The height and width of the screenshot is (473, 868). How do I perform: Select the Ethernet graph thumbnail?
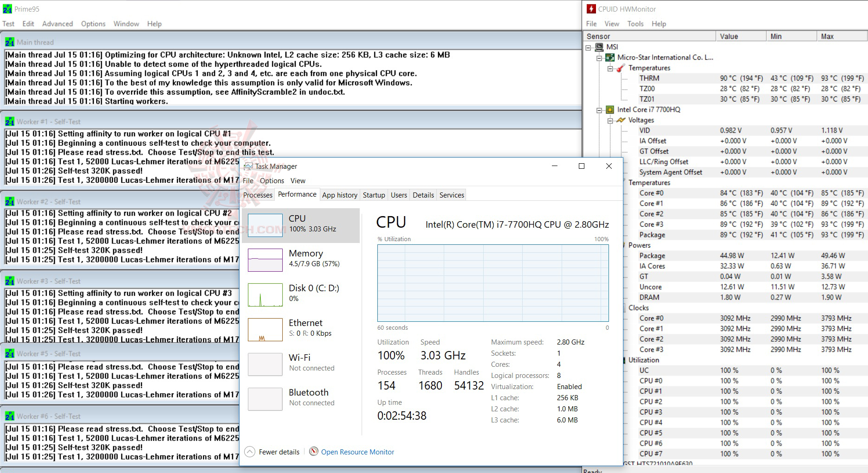pyautogui.click(x=265, y=330)
